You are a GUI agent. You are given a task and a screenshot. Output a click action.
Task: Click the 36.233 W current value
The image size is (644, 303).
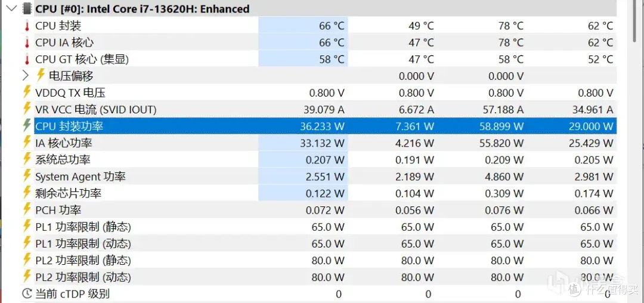coord(323,126)
